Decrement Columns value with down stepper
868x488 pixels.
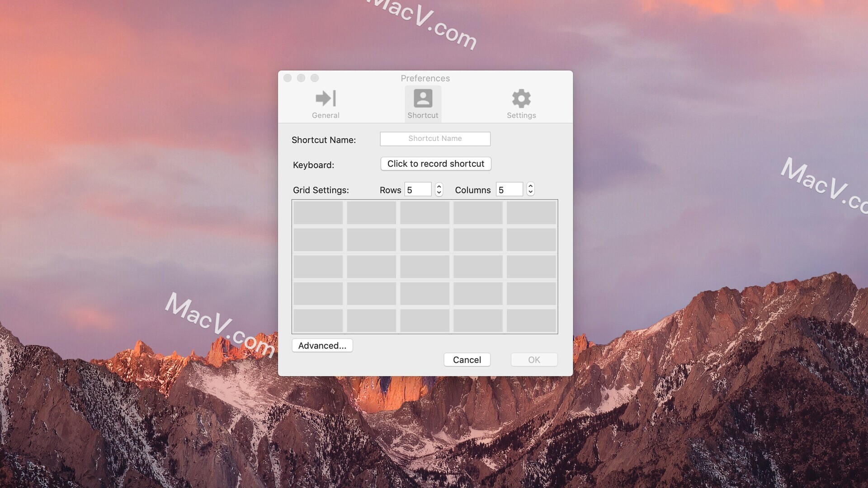pos(530,192)
